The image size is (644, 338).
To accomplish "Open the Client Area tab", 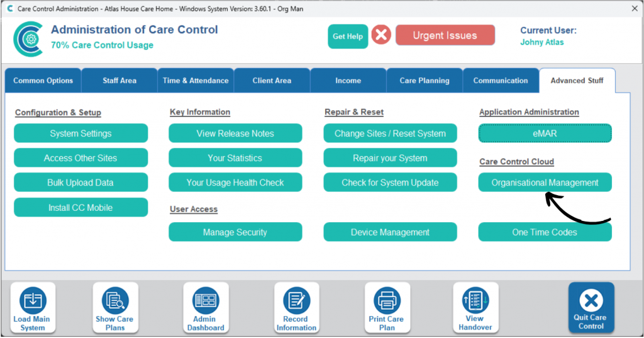I will (x=272, y=81).
